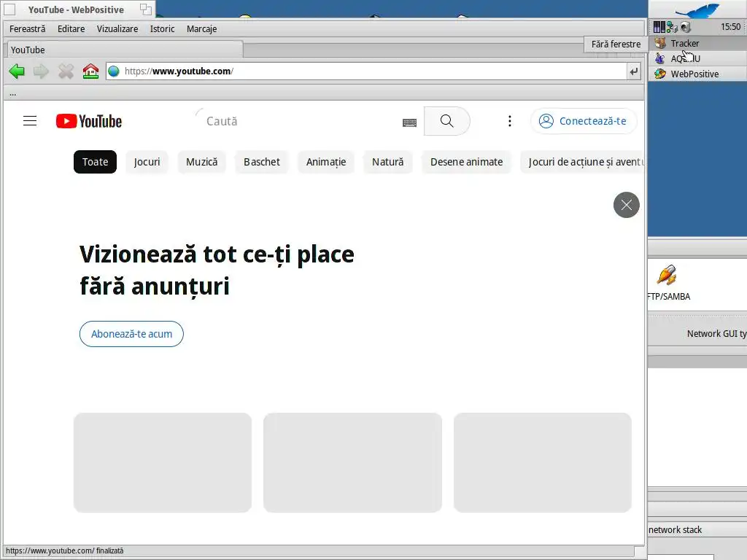Open the Editare menu
The image size is (747, 560).
pos(71,28)
